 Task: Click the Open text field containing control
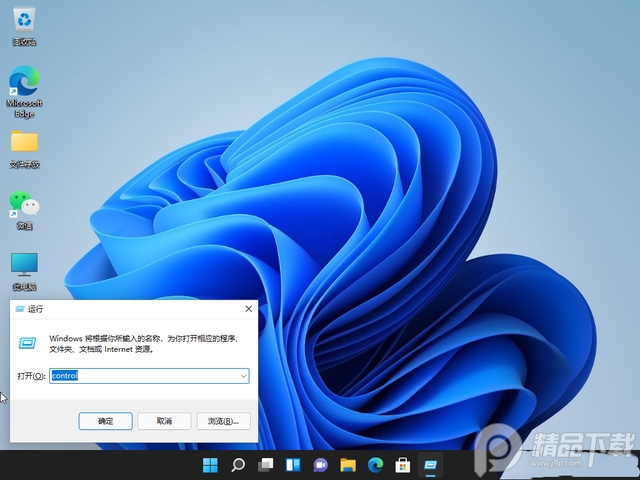(149, 376)
